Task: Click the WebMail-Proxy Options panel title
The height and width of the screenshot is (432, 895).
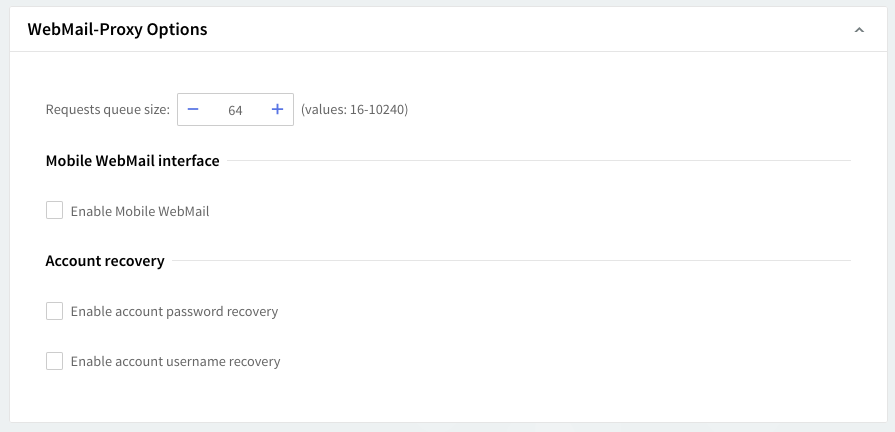Action: pyautogui.click(x=117, y=30)
